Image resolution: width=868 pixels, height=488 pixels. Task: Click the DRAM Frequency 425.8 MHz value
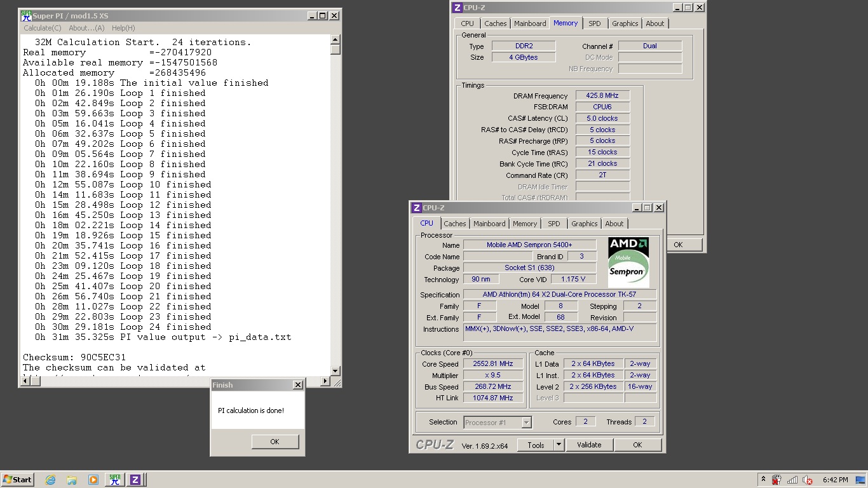602,95
